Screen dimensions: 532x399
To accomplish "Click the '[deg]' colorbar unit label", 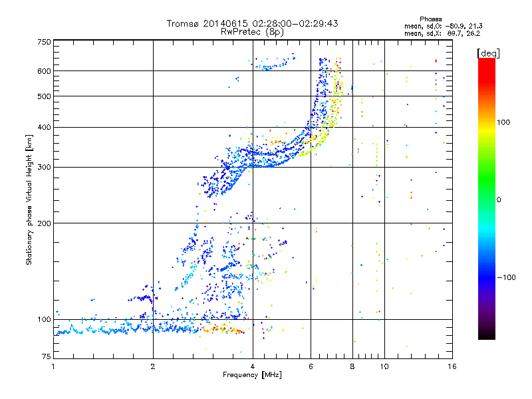I will [x=488, y=54].
